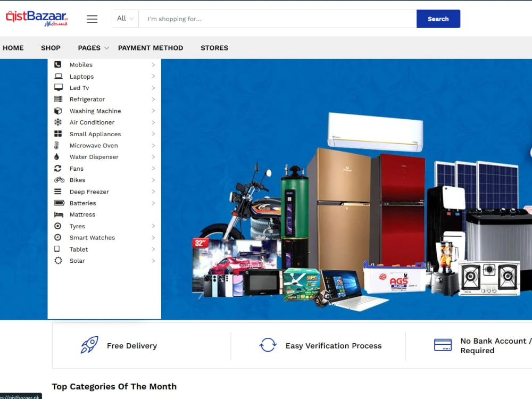The image size is (532, 399).
Task: Expand the Small Appliances submenu arrow
Action: pos(153,134)
